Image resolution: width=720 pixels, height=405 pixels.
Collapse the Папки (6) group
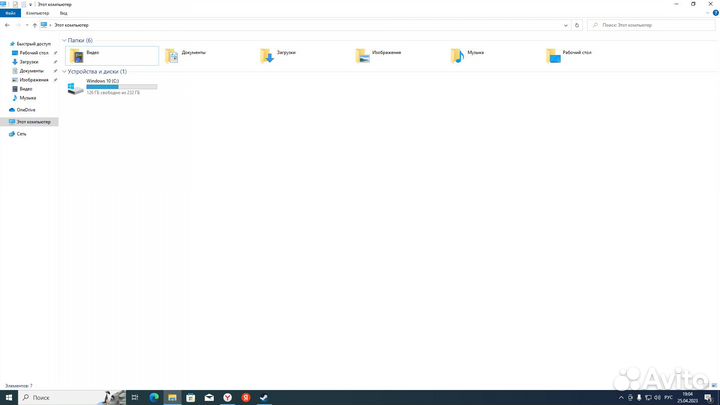64,40
